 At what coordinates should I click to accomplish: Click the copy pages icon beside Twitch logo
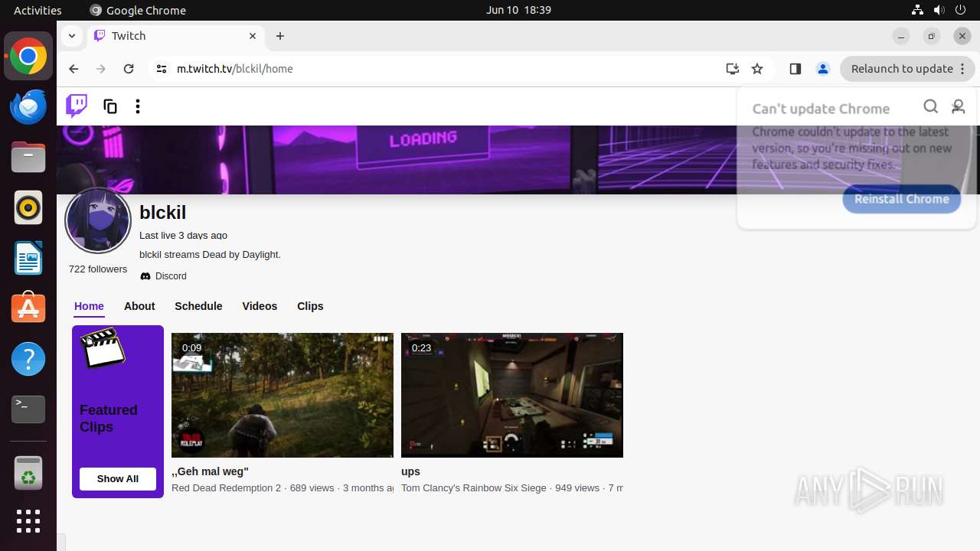point(110,106)
